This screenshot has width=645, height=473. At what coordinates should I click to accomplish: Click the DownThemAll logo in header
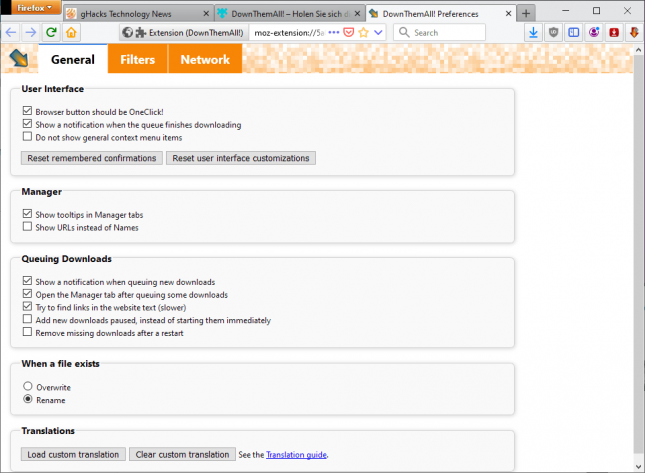(x=19, y=58)
